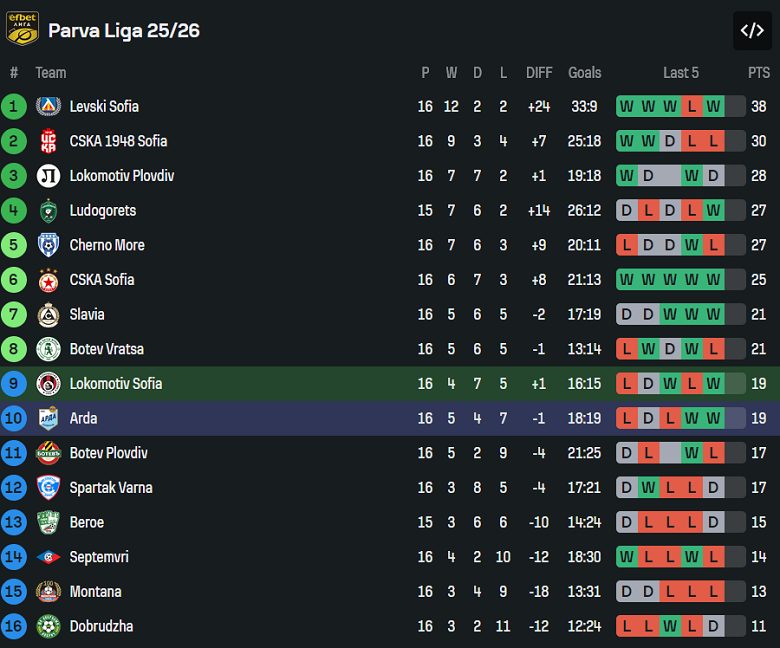Click the Ludogorets team crest
This screenshot has width=780, height=648.
pos(48,211)
